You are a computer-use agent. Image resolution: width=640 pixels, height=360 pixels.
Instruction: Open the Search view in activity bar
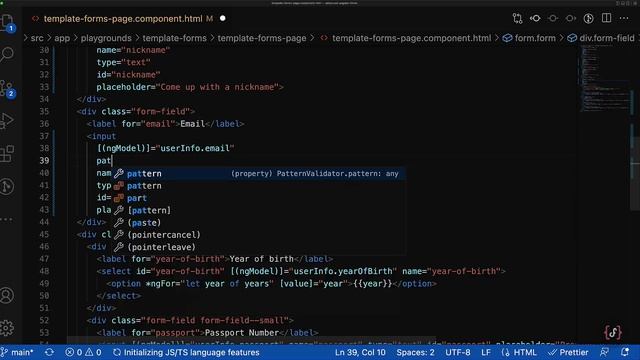click(x=7, y=54)
